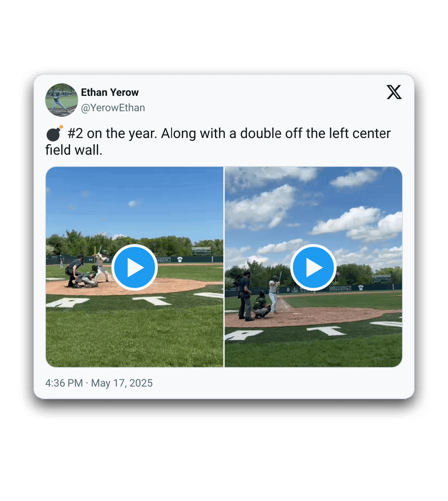The height and width of the screenshot is (501, 448).
Task: Open the Ethan Yerow display name
Action: click(110, 92)
